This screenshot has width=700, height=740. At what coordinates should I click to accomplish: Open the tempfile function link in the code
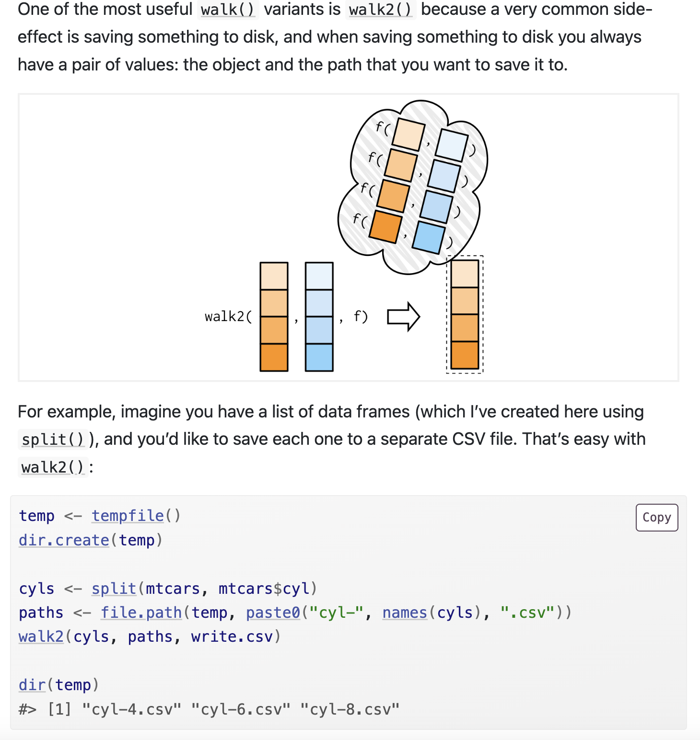pos(128,516)
